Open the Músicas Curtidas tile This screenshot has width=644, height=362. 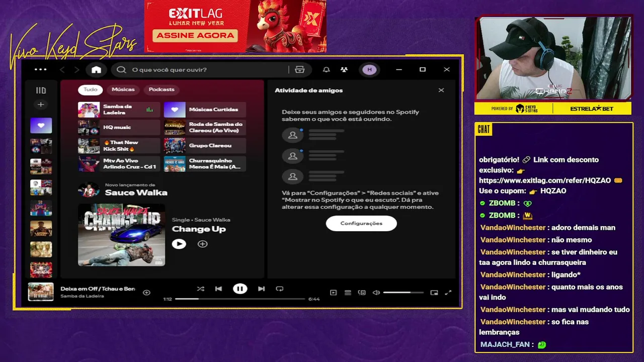(x=205, y=110)
